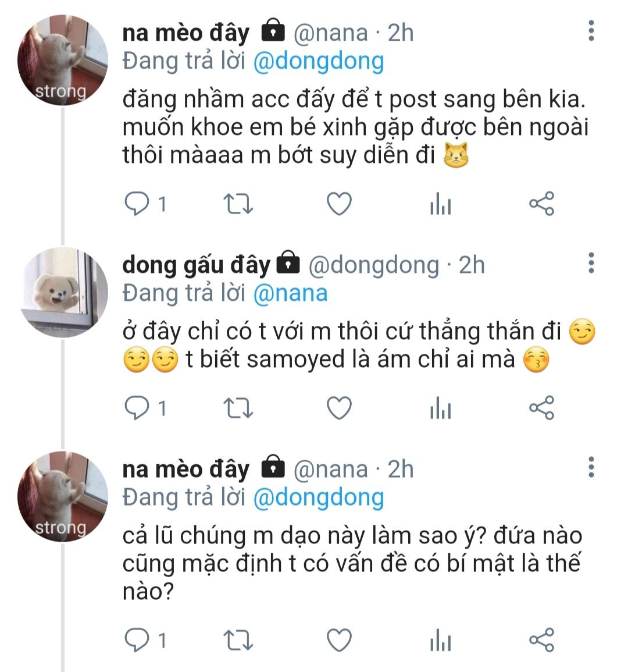View analytics of the first tweet
The height and width of the screenshot is (672, 628).
[440, 205]
